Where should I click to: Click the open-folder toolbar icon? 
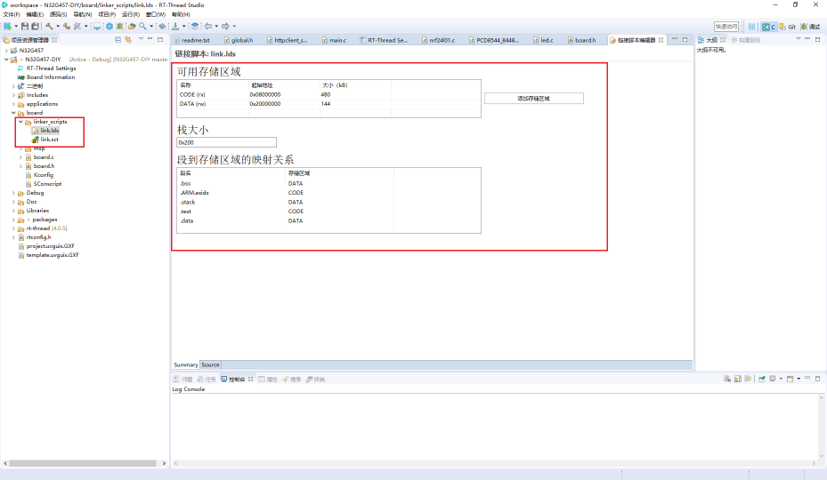tap(132, 26)
